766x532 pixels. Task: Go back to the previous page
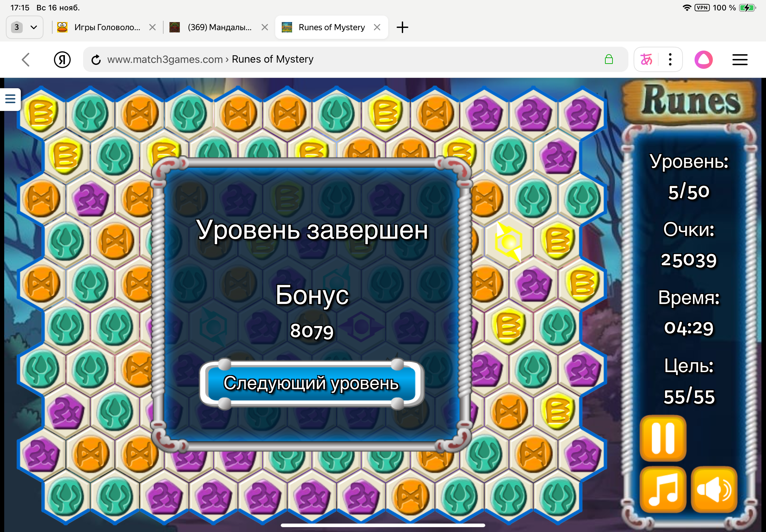coord(26,59)
